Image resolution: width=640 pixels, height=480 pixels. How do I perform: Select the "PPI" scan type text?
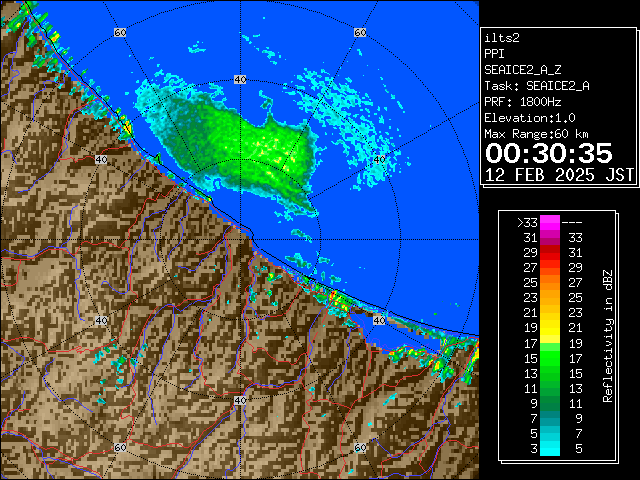pos(494,54)
